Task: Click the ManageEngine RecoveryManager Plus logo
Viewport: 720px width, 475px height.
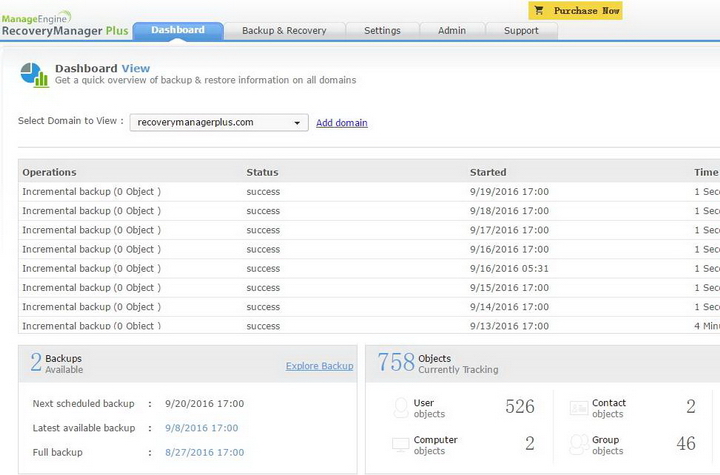Action: click(x=65, y=24)
